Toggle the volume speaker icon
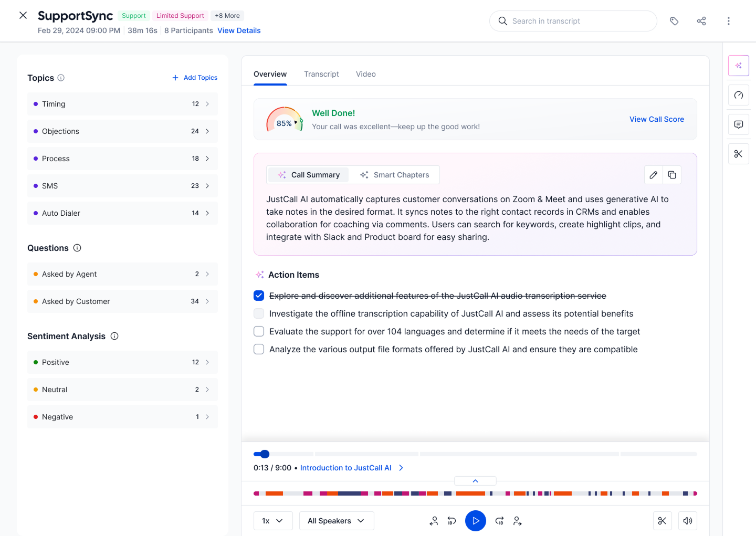 687,521
